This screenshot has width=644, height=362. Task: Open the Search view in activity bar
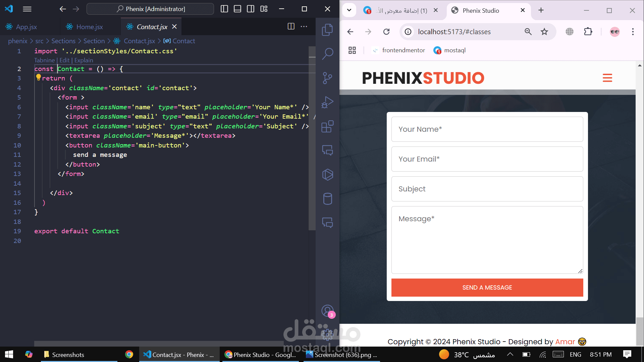(327, 54)
